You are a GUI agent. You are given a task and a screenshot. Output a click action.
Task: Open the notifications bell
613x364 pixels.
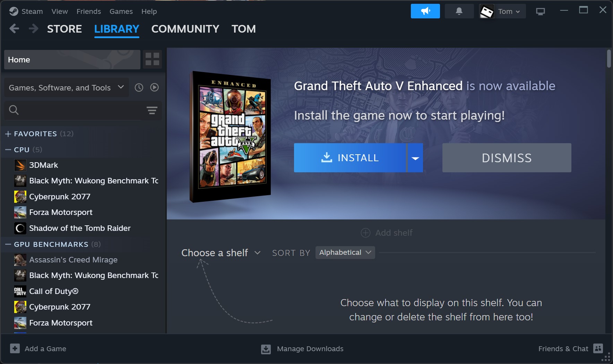point(459,11)
